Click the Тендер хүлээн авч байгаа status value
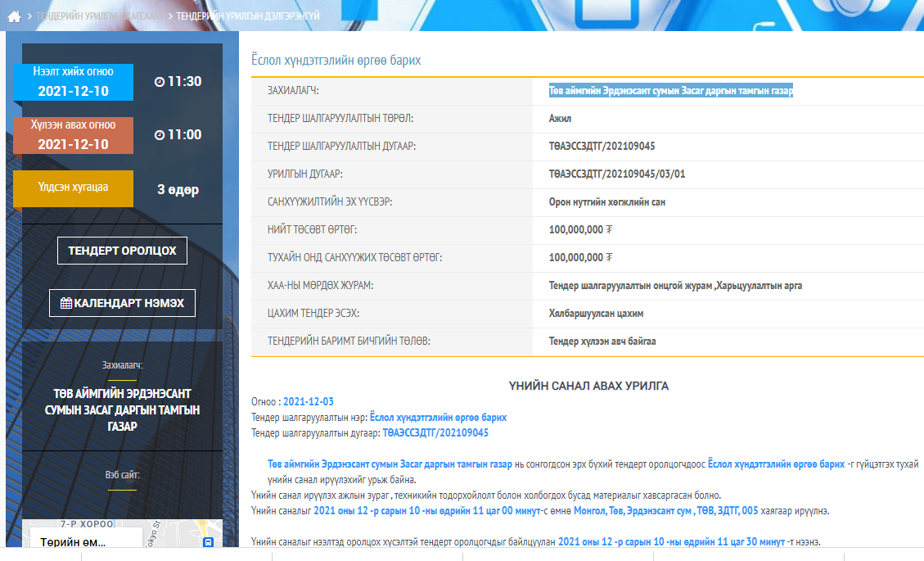This screenshot has height=561, width=924. [x=602, y=342]
